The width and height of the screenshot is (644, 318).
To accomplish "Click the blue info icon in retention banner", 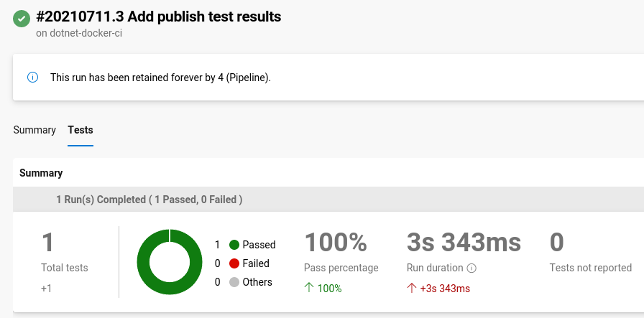I will tap(32, 78).
